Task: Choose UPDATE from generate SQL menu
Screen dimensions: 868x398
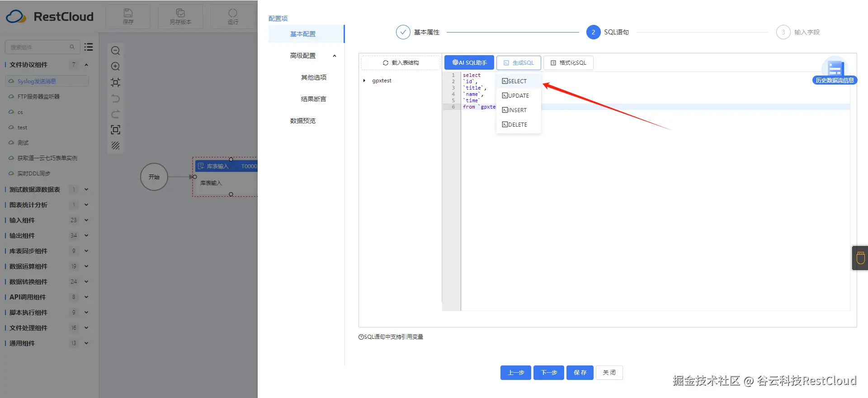Action: pos(519,96)
